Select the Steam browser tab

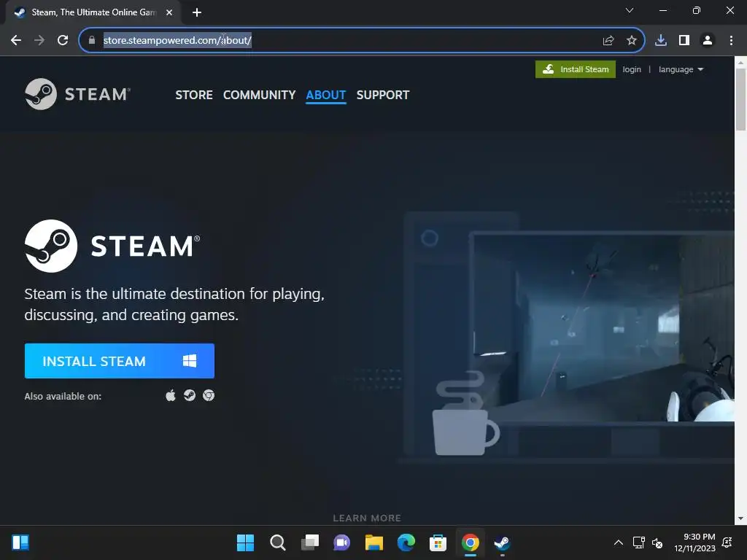[93, 13]
